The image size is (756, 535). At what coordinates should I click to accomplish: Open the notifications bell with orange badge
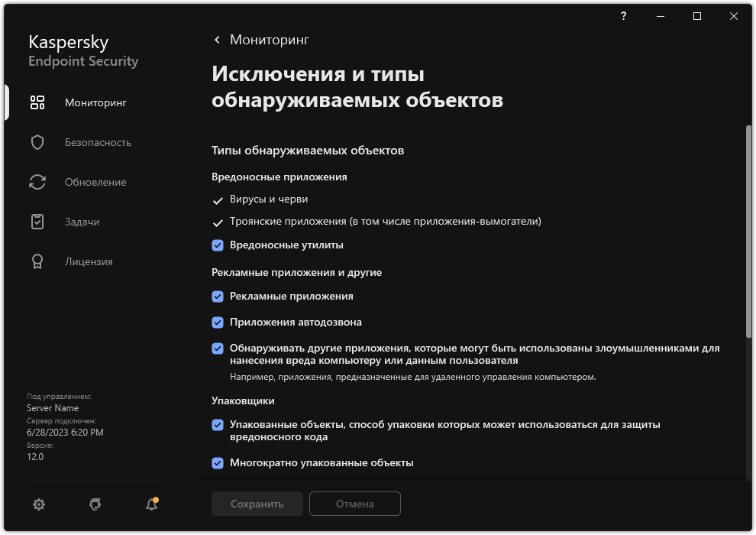tap(150, 504)
